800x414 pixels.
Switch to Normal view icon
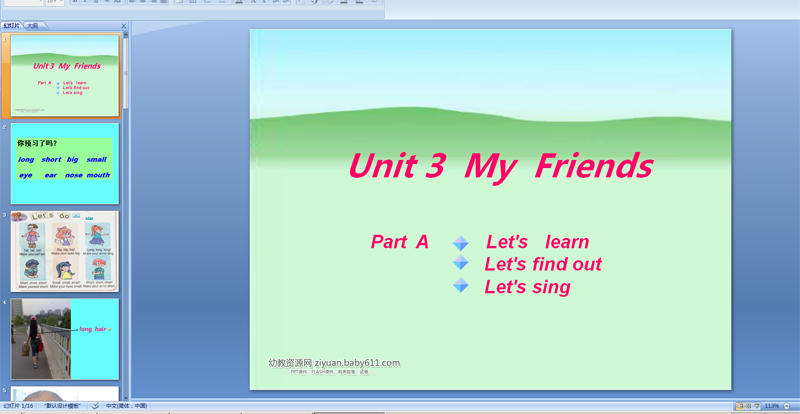(x=740, y=406)
